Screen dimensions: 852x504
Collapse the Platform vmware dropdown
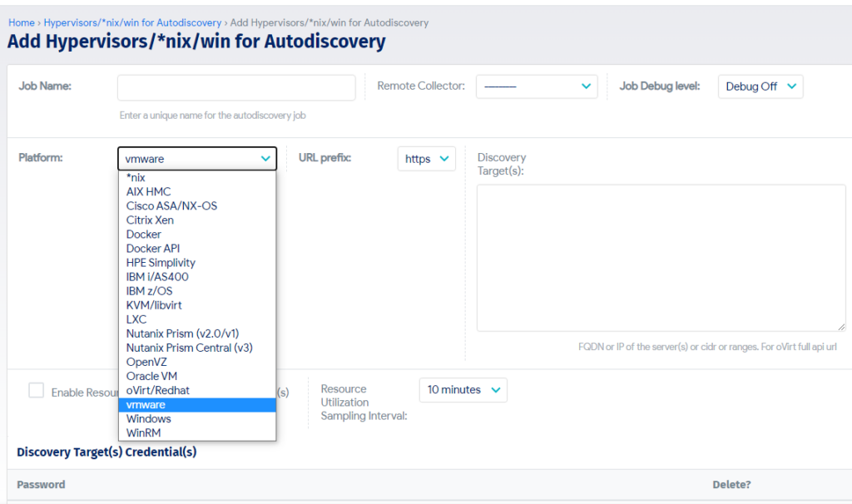point(197,159)
